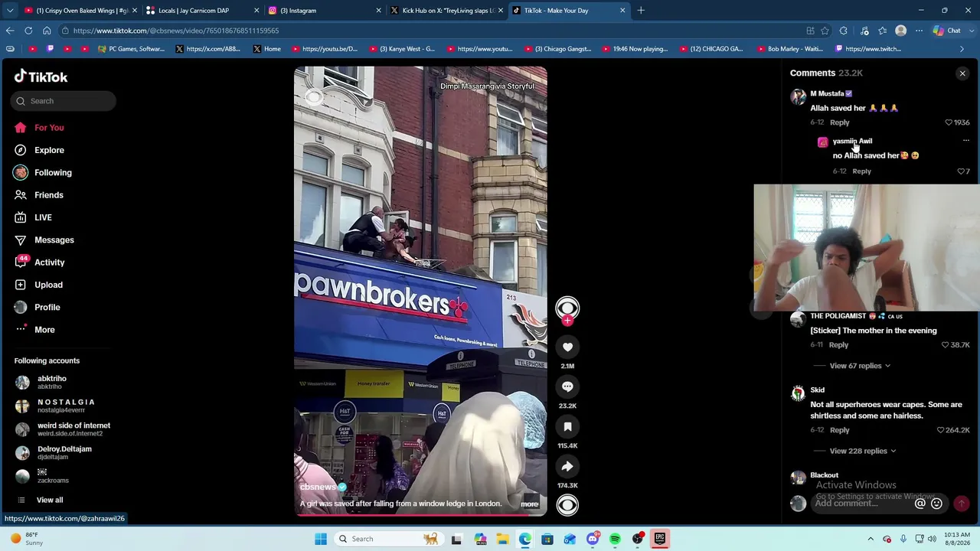Image resolution: width=980 pixels, height=551 pixels.
Task: Post the comment with the red arrow button
Action: 961,504
